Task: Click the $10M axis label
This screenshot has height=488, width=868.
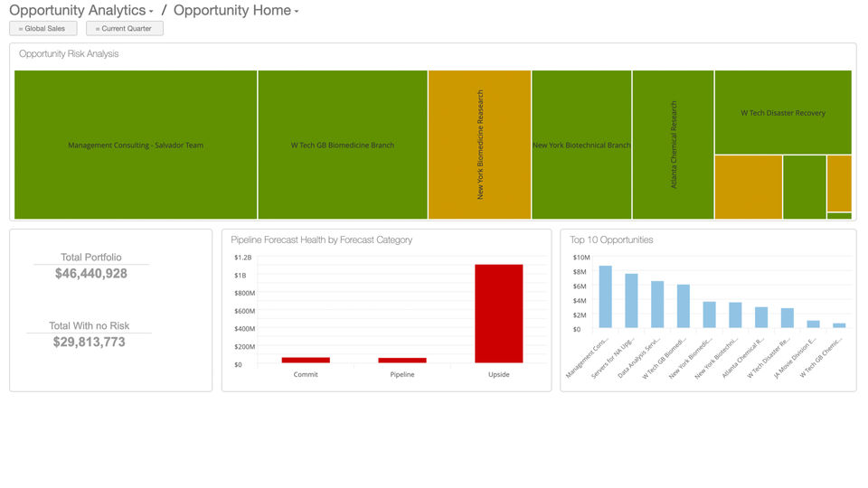Action: click(x=581, y=258)
